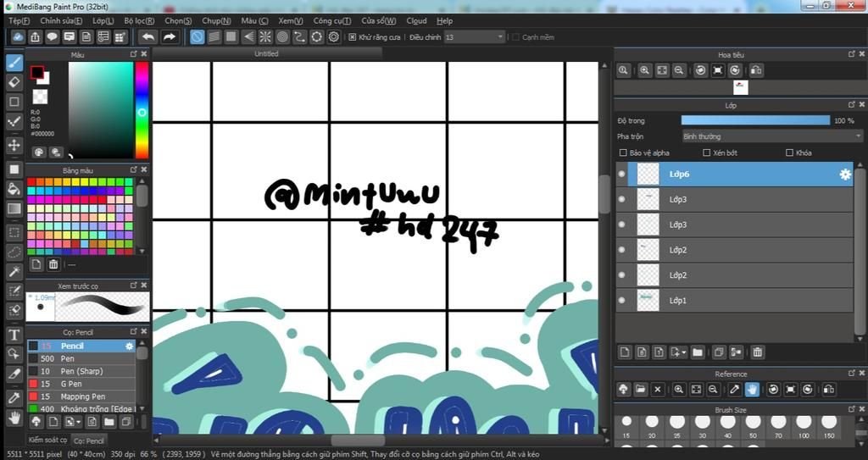Click the Lớp1 layer thumbnail
Viewport: 868px width, 460px height.
coord(648,300)
